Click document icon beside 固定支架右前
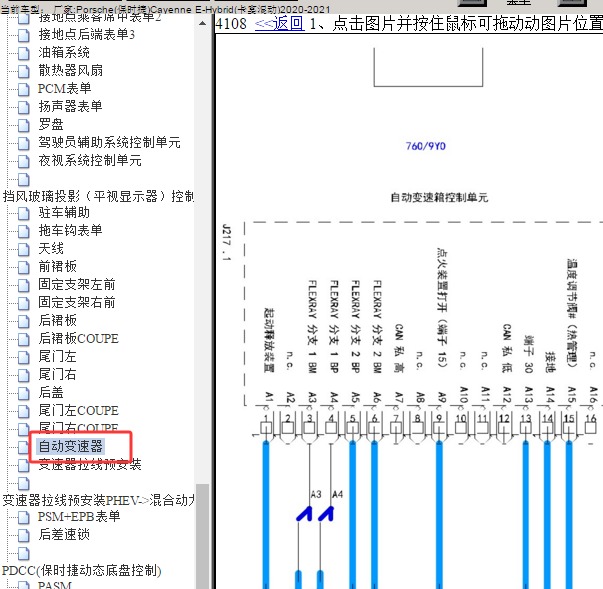603x589 pixels. 23,303
